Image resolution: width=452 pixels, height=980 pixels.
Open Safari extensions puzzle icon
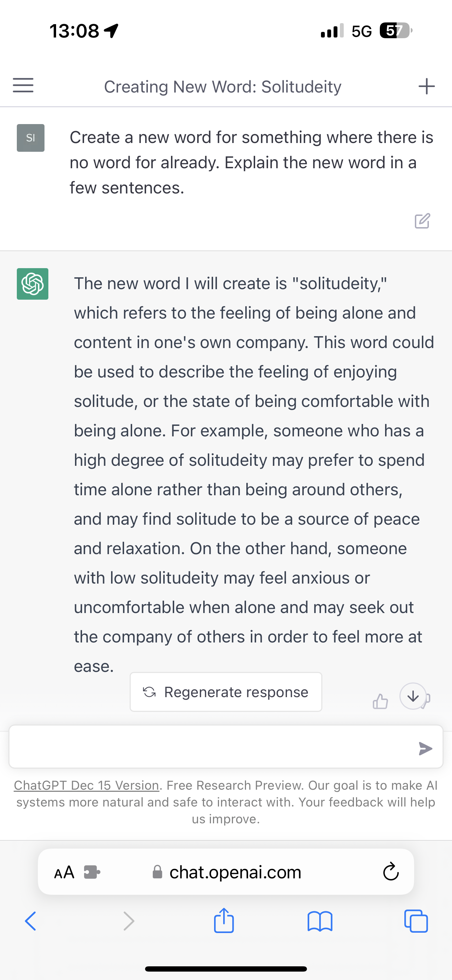pos(92,872)
